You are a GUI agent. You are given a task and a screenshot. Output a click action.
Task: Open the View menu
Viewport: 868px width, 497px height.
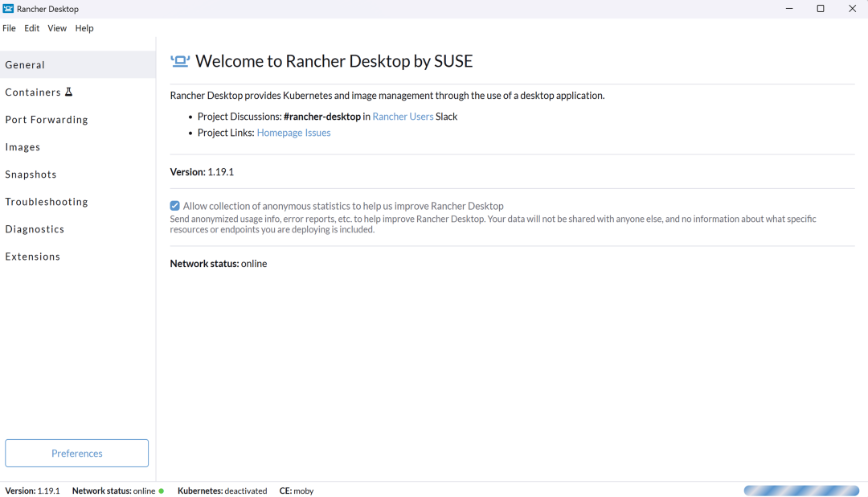[57, 28]
